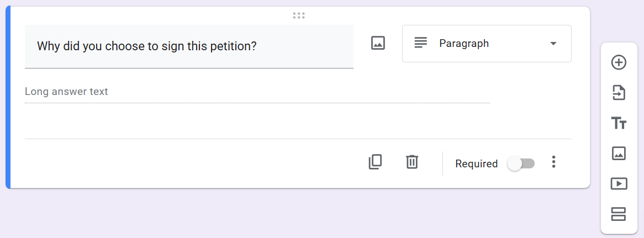The image size is (644, 238).
Task: Add a new question from the side toolbar
Action: pyautogui.click(x=619, y=62)
